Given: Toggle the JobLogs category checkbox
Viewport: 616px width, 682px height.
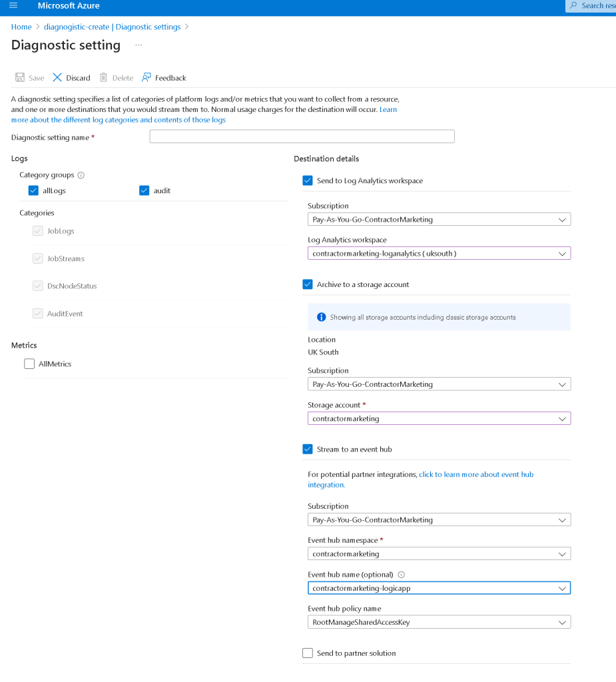Looking at the screenshot, I should pos(38,231).
